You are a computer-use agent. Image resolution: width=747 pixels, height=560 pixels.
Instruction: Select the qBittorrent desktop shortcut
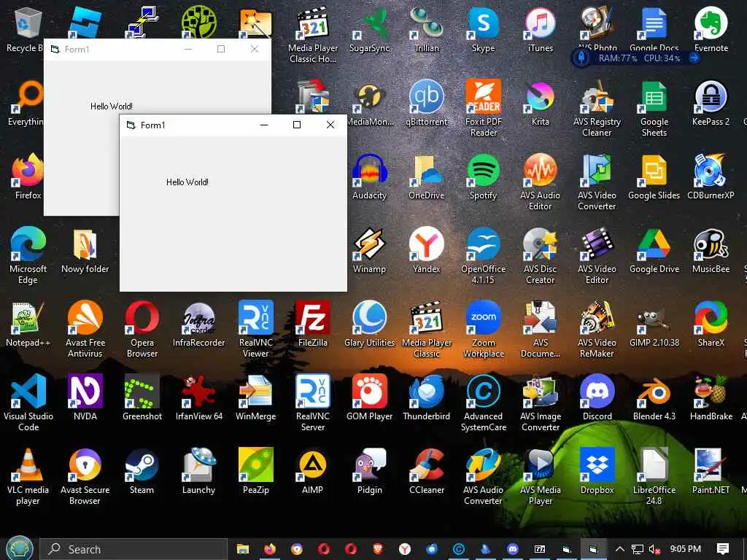pos(426,104)
